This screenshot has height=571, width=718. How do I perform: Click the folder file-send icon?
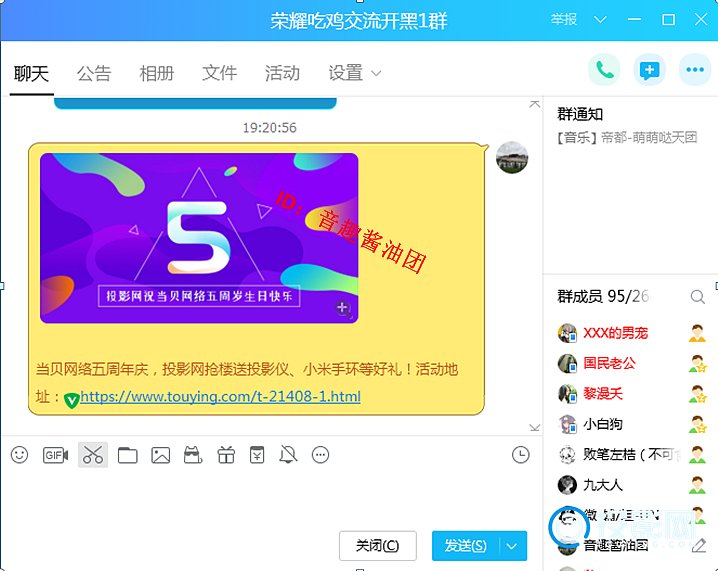pyautogui.click(x=127, y=455)
